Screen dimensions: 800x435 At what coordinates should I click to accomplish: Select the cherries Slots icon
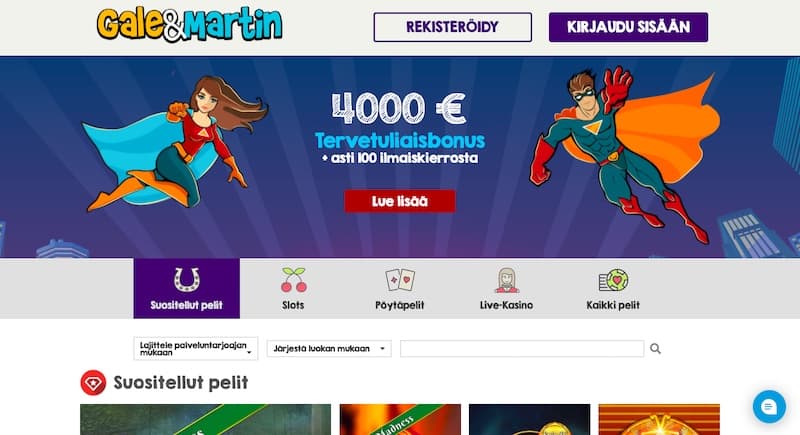point(293,280)
